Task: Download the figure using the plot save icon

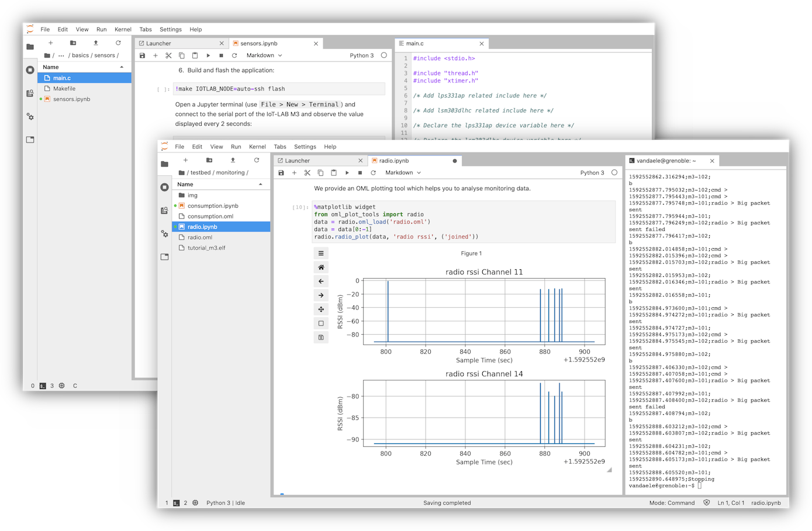Action: (x=321, y=337)
